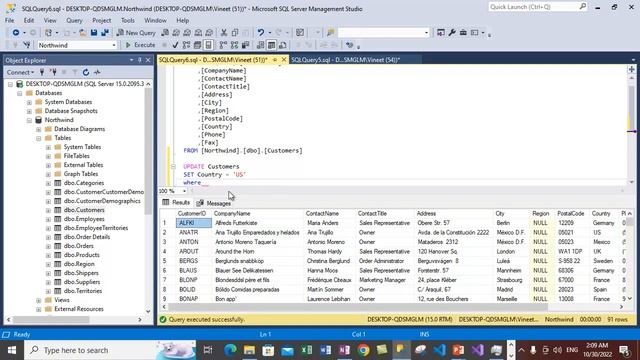Expand the dbo.Customers table node
Image resolution: width=640 pixels, height=360 pixels.
pyautogui.click(x=48, y=210)
